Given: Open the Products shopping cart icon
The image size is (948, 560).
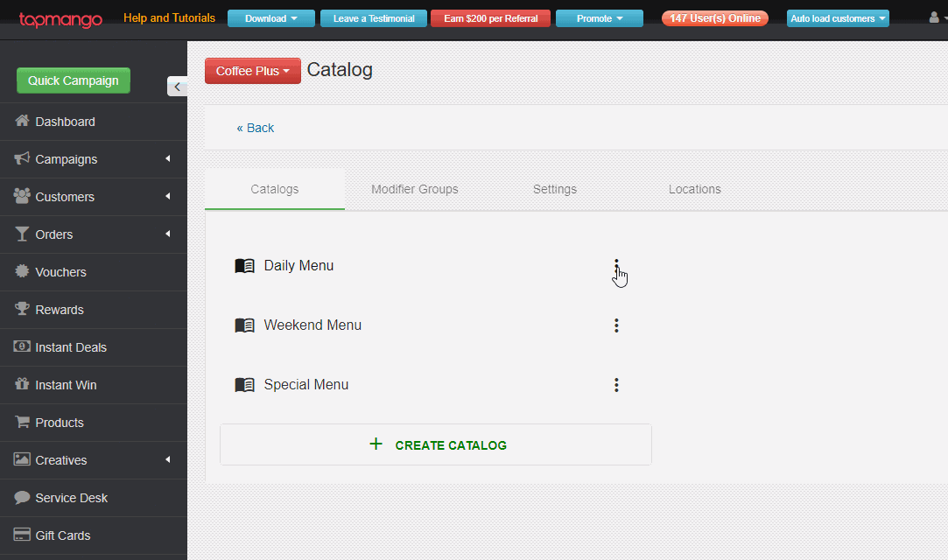Looking at the screenshot, I should coord(20,423).
